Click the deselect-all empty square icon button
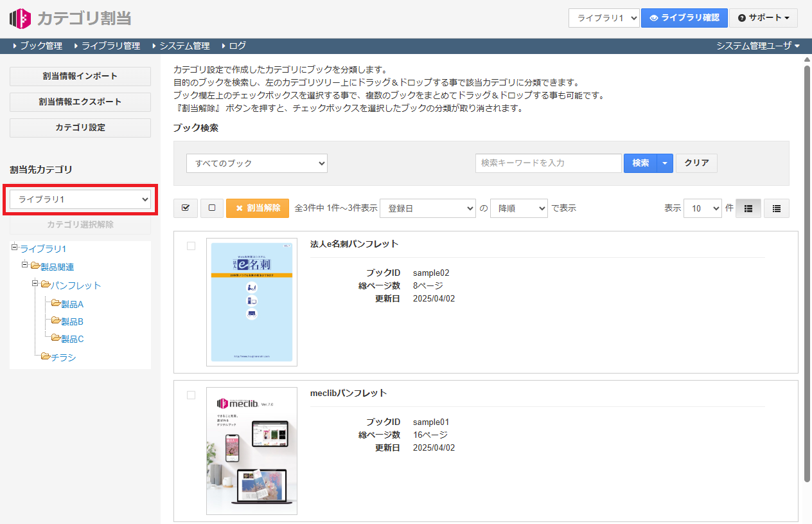 coord(212,208)
